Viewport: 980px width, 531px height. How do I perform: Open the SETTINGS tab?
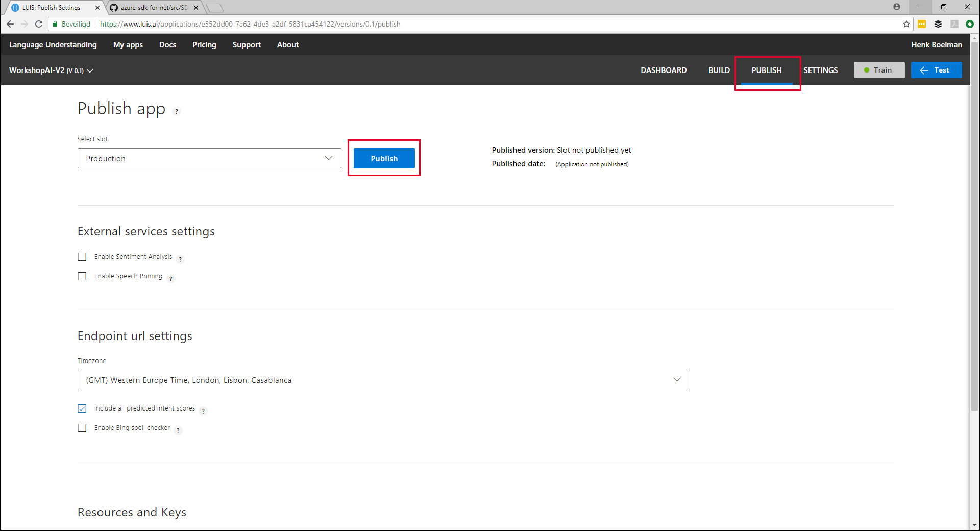(x=821, y=70)
